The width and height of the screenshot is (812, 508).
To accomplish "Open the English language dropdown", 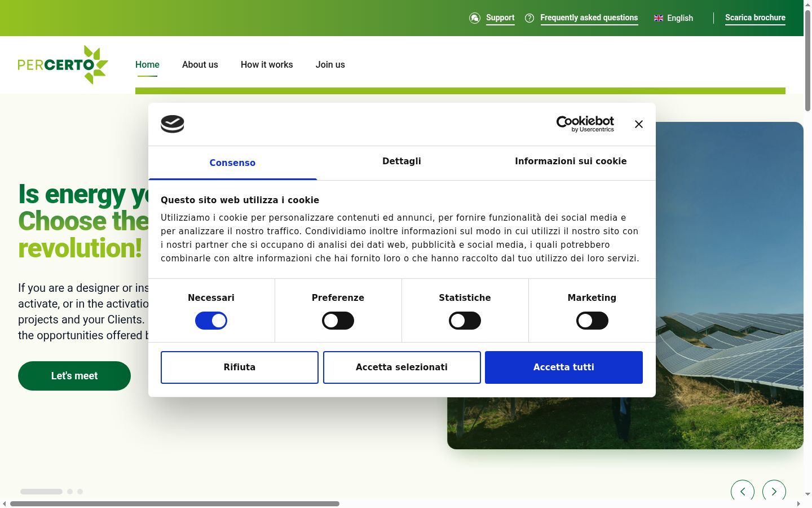I will coord(674,18).
